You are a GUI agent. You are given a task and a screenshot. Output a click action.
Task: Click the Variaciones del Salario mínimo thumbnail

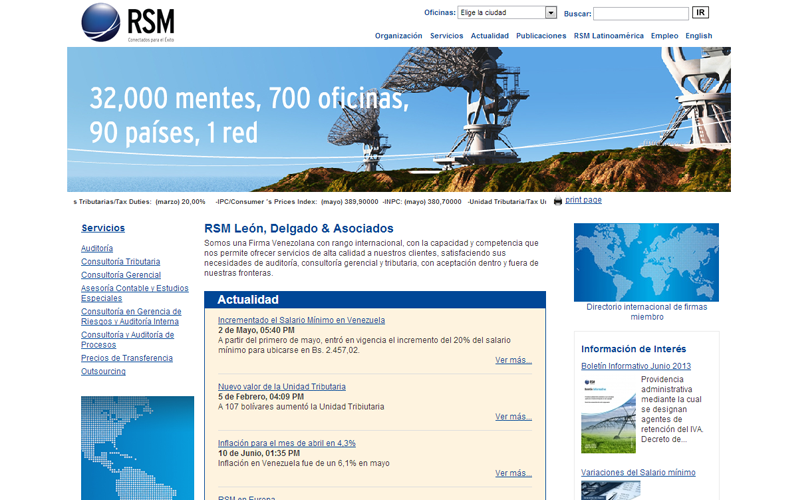coord(611,491)
